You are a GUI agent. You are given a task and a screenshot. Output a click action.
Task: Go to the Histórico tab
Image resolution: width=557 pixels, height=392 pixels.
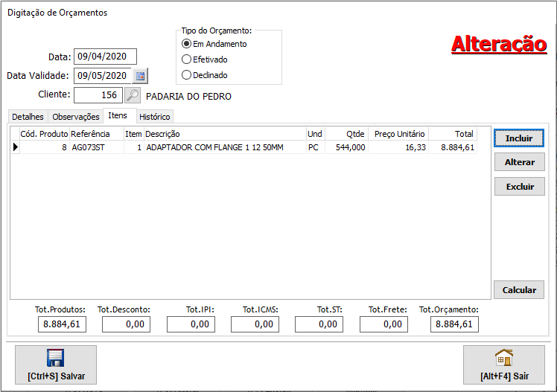(155, 117)
